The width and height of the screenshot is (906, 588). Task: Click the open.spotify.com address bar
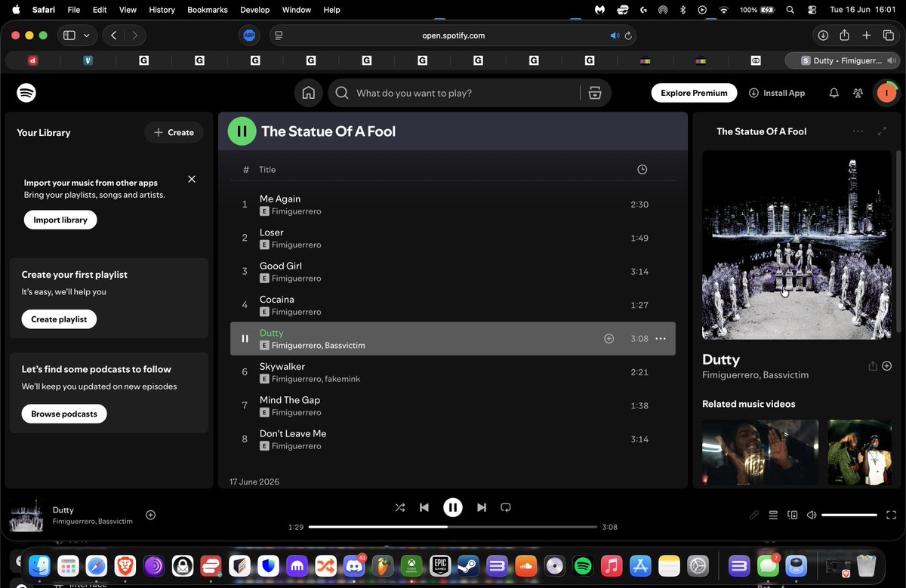453,35
